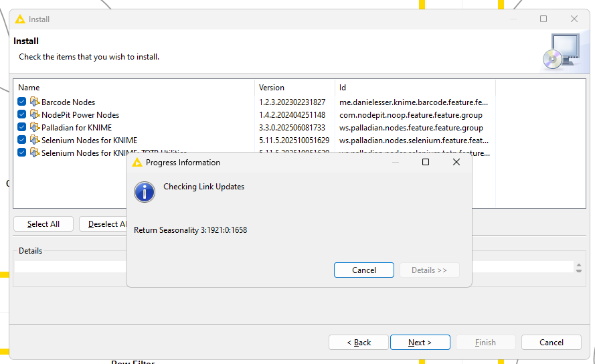This screenshot has width=595, height=364.
Task: Click the info icon in Progress Information
Action: point(145,192)
